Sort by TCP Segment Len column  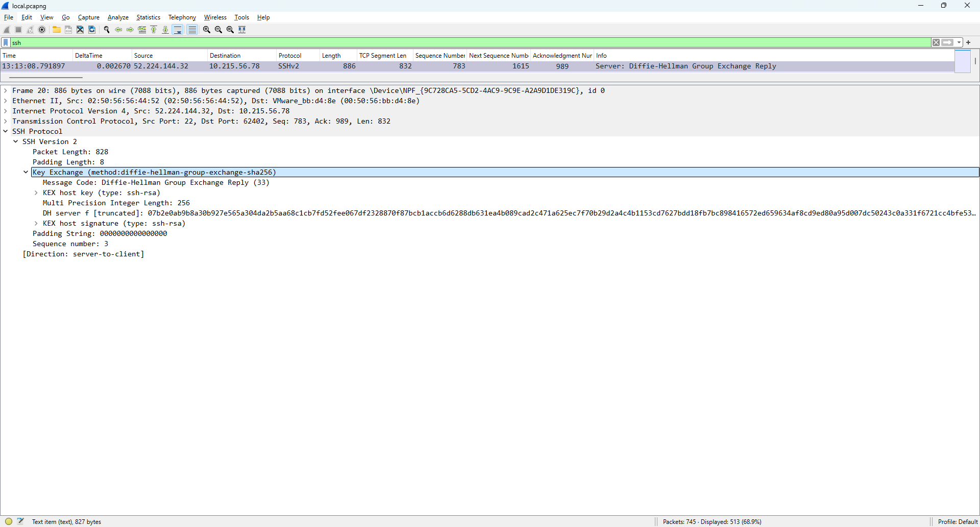[x=385, y=56]
